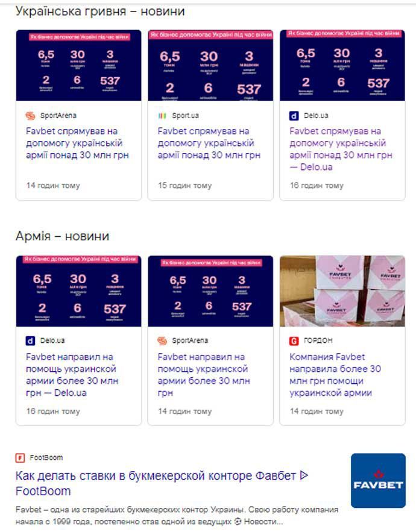Click the 'Українська гривня – новини' section heading
The width and height of the screenshot is (416, 532).
click(100, 11)
